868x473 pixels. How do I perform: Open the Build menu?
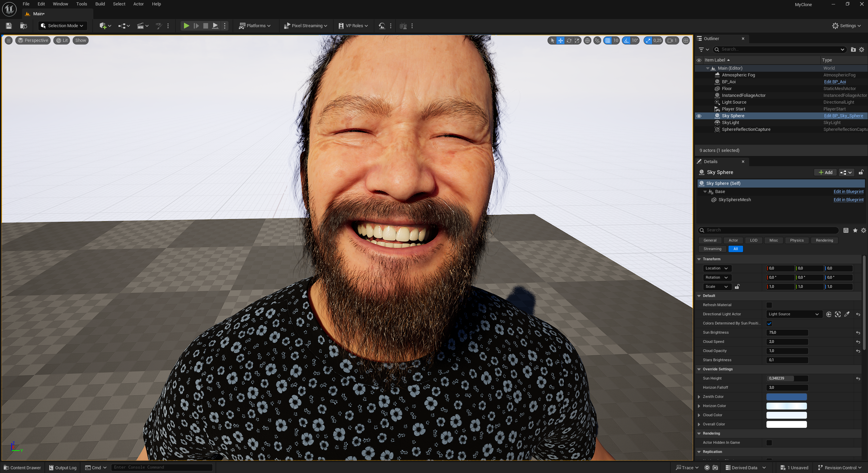point(100,4)
